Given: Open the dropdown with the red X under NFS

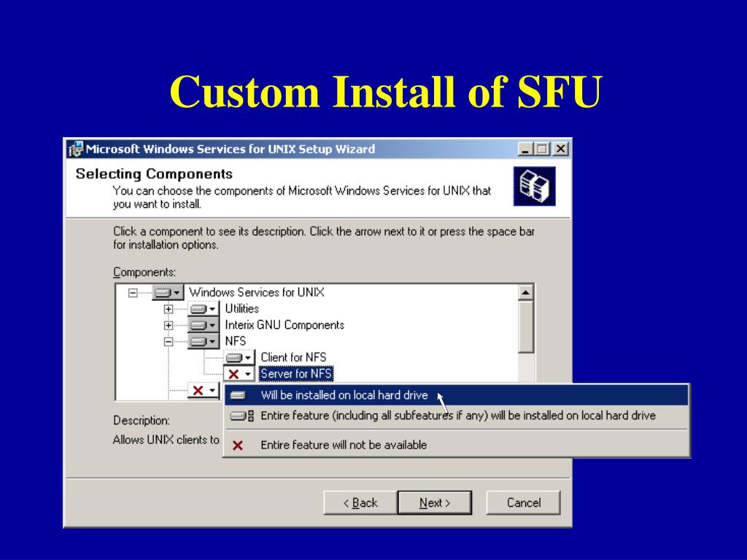Looking at the screenshot, I should (x=204, y=391).
